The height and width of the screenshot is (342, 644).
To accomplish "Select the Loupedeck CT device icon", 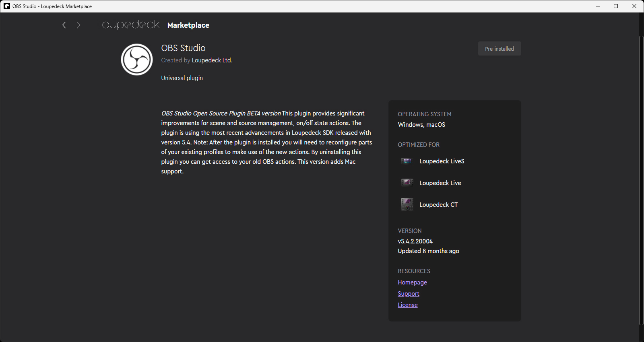I will (407, 204).
